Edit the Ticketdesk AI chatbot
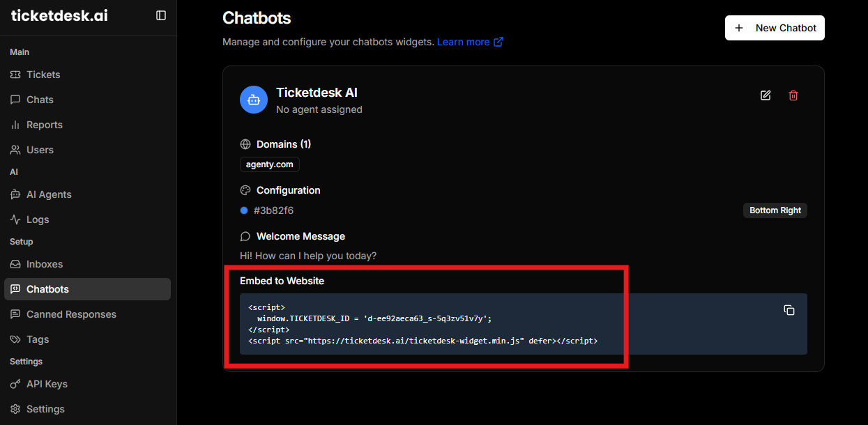This screenshot has width=868, height=425. coord(766,95)
